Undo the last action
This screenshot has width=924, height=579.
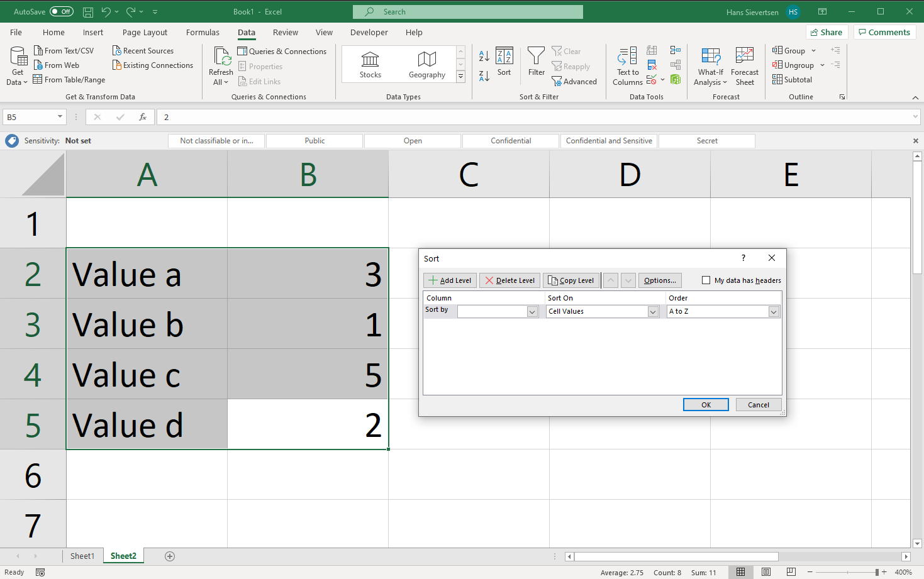(106, 11)
